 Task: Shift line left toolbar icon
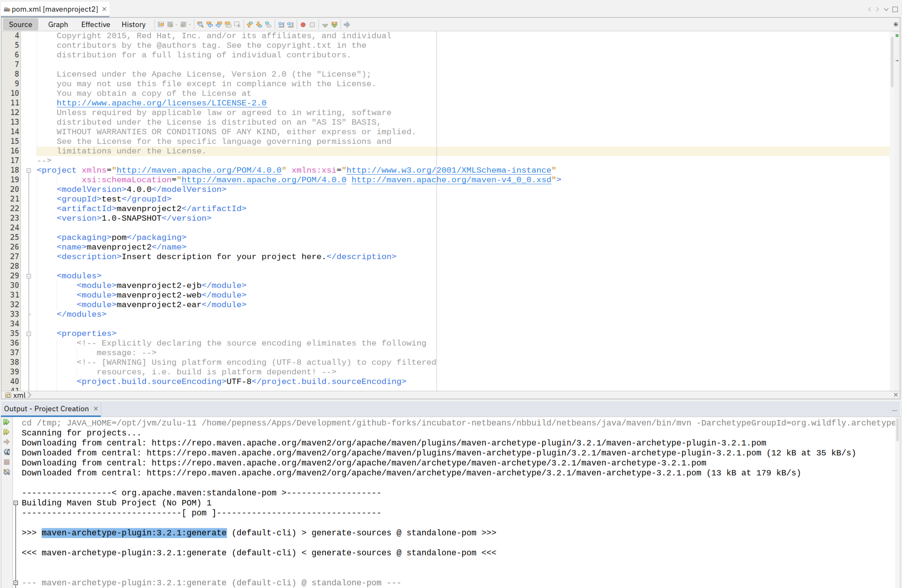281,25
